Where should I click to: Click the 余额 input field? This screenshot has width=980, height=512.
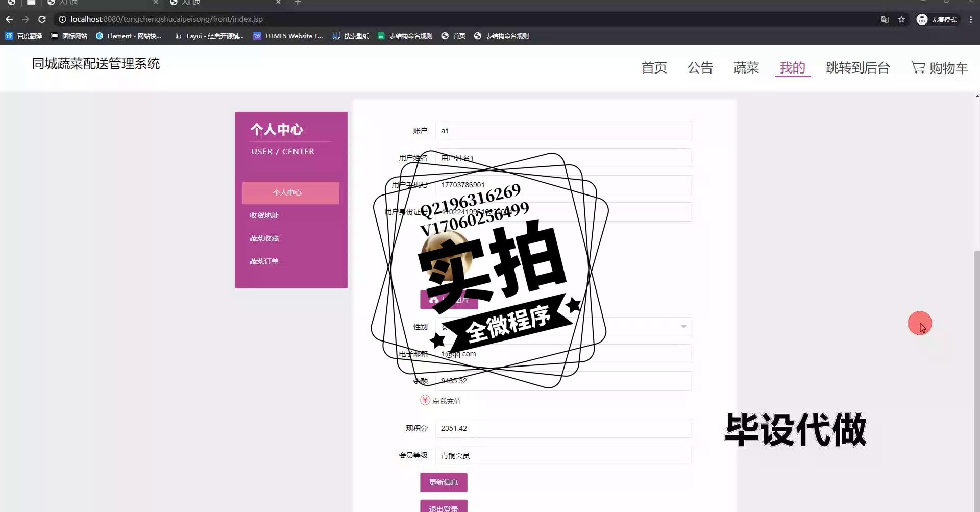click(563, 381)
